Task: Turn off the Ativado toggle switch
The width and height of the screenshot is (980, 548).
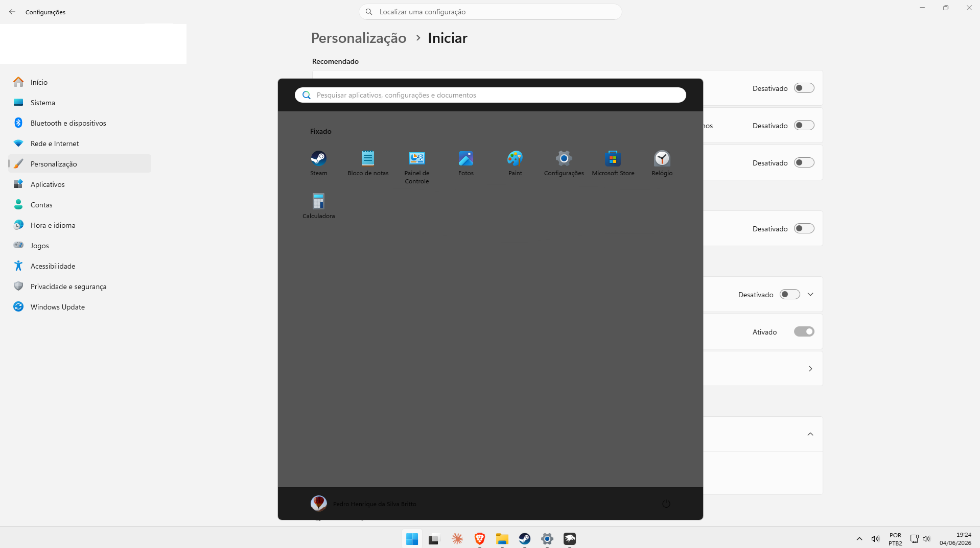Action: tap(804, 331)
